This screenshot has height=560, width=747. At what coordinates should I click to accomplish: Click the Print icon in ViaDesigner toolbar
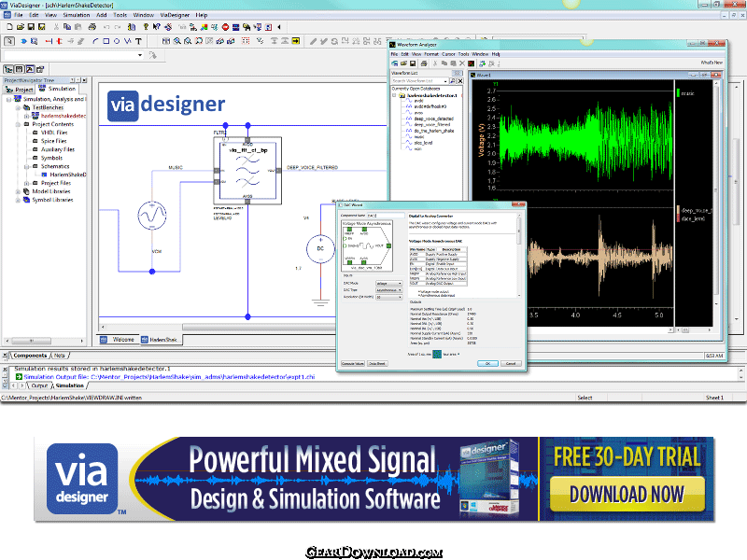(92, 27)
